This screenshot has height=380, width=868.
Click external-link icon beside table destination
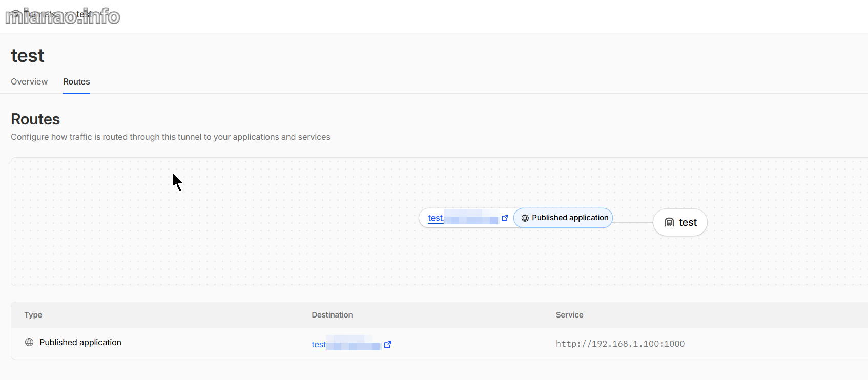pyautogui.click(x=388, y=345)
